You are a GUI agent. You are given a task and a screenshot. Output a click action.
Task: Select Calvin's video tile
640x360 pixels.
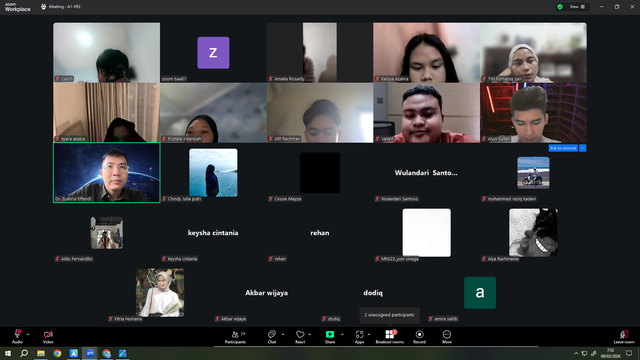[x=107, y=52]
